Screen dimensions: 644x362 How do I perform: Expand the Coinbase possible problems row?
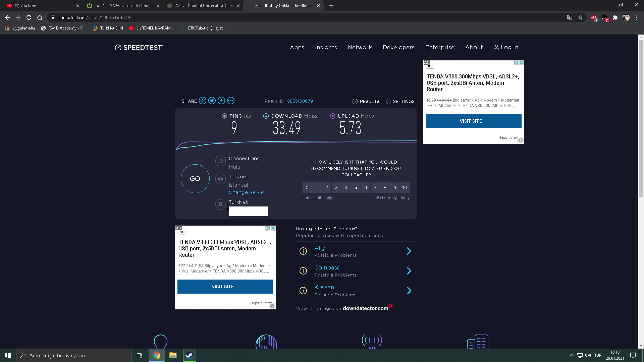click(409, 271)
